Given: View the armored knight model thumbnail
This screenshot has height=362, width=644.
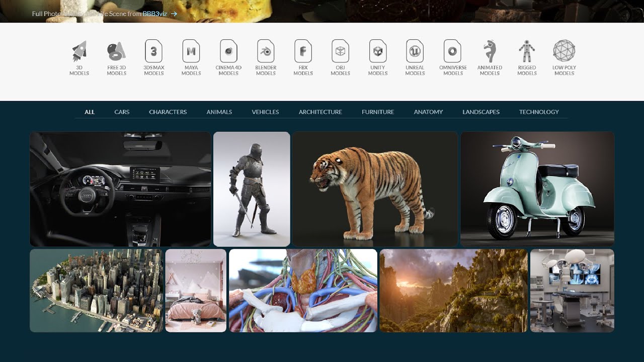Looking at the screenshot, I should pyautogui.click(x=252, y=189).
